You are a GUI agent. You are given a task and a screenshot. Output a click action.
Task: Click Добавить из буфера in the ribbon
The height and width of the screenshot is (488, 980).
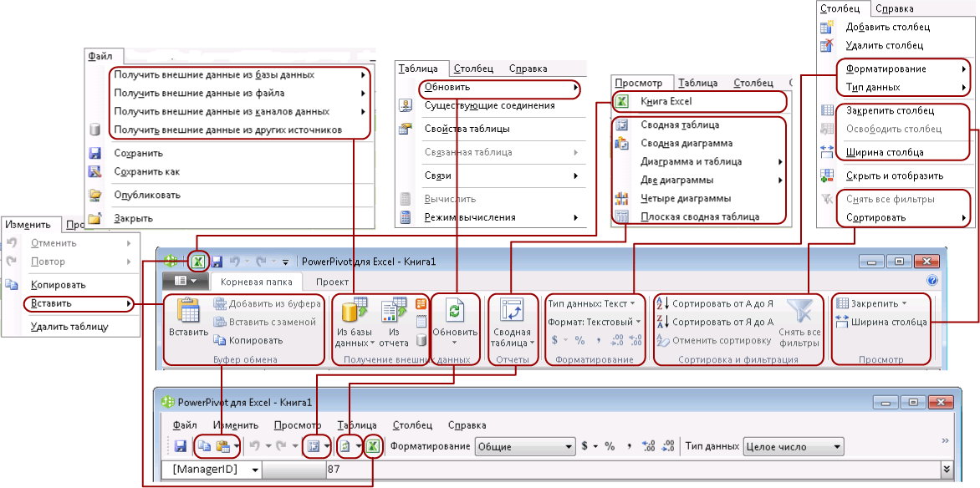(267, 303)
